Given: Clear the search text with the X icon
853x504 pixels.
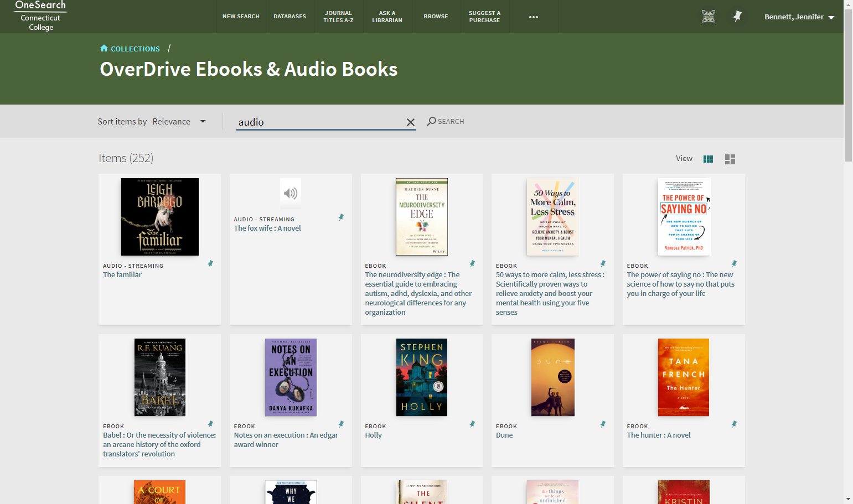Looking at the screenshot, I should coord(411,122).
